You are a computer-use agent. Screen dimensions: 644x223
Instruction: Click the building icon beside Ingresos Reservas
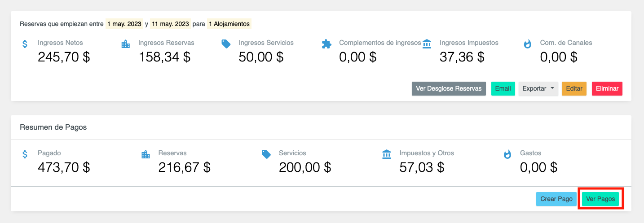pyautogui.click(x=125, y=44)
